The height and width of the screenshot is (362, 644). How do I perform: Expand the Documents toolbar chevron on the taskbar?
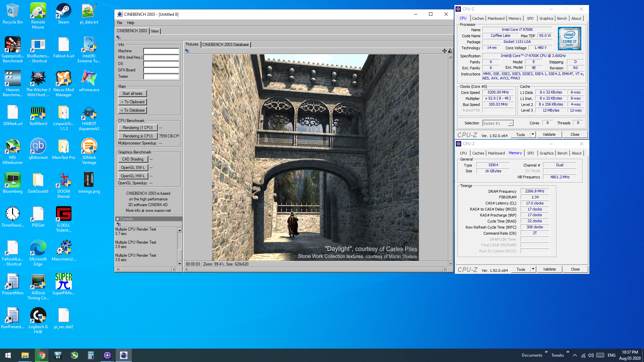point(546,352)
